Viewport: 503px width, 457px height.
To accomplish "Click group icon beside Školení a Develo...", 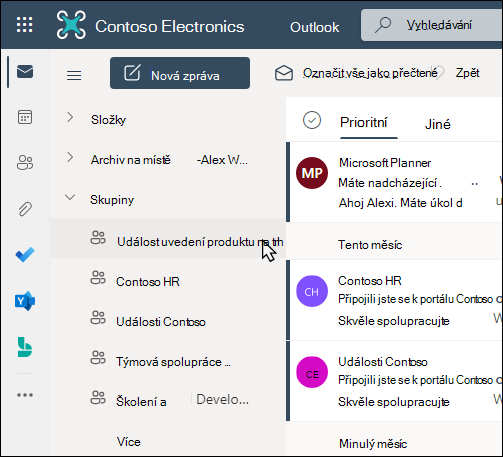I will [x=98, y=398].
